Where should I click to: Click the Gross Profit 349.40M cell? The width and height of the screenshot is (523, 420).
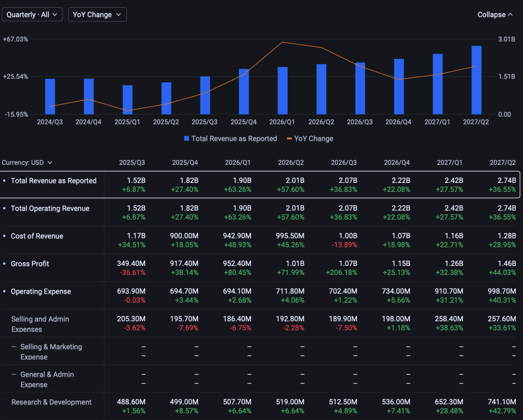(x=131, y=264)
